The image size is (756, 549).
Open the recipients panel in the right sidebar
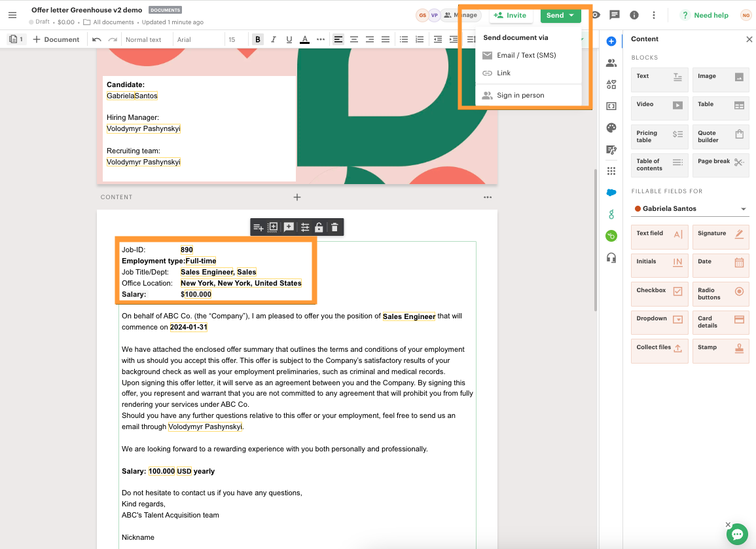point(611,64)
